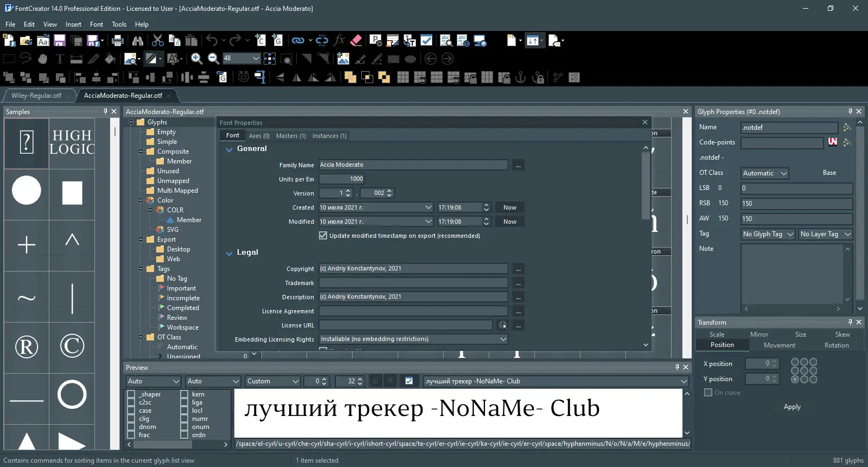The height and width of the screenshot is (467, 868).
Task: Increase the major Version number stepper
Action: pos(348,191)
